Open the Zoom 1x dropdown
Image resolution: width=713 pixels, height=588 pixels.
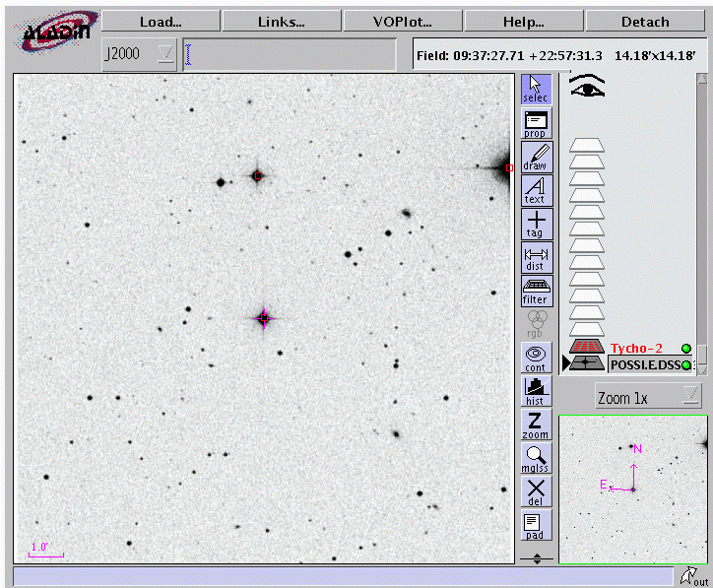point(648,398)
